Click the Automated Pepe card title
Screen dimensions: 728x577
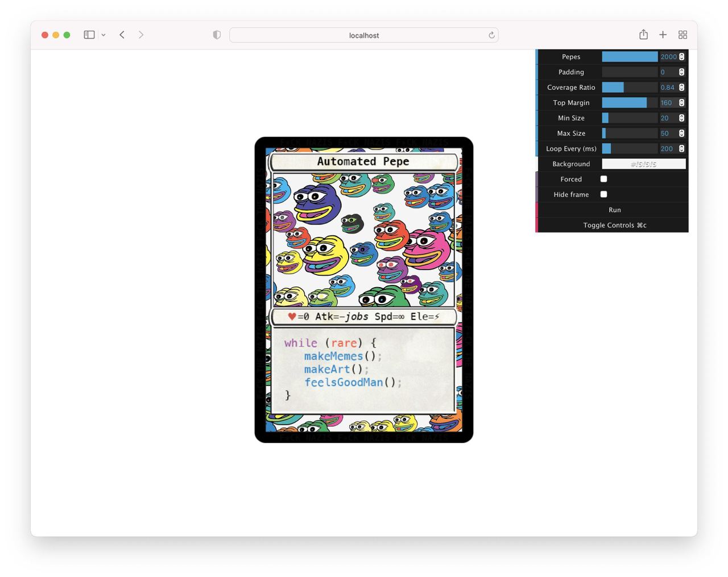tap(363, 161)
